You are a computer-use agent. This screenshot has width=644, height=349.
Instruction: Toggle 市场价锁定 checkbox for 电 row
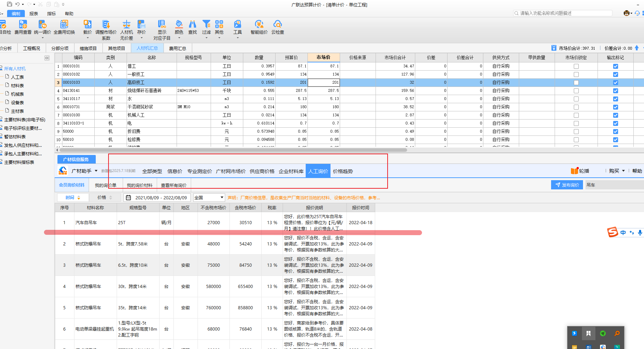576,123
